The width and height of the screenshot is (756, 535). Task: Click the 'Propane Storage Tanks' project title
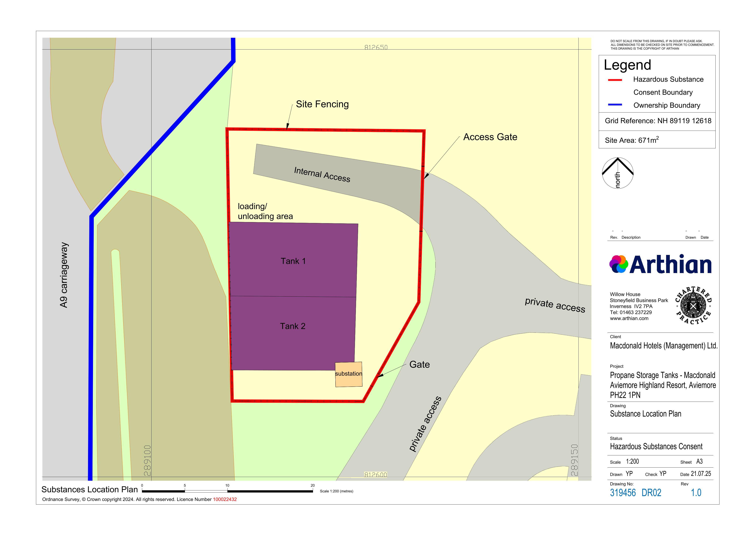tap(663, 385)
